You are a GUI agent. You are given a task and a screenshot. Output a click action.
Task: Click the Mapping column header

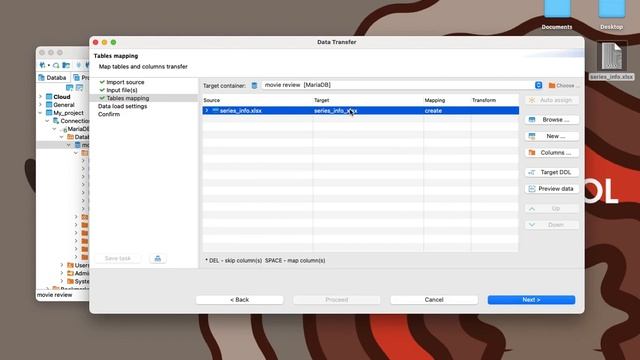(x=435, y=100)
